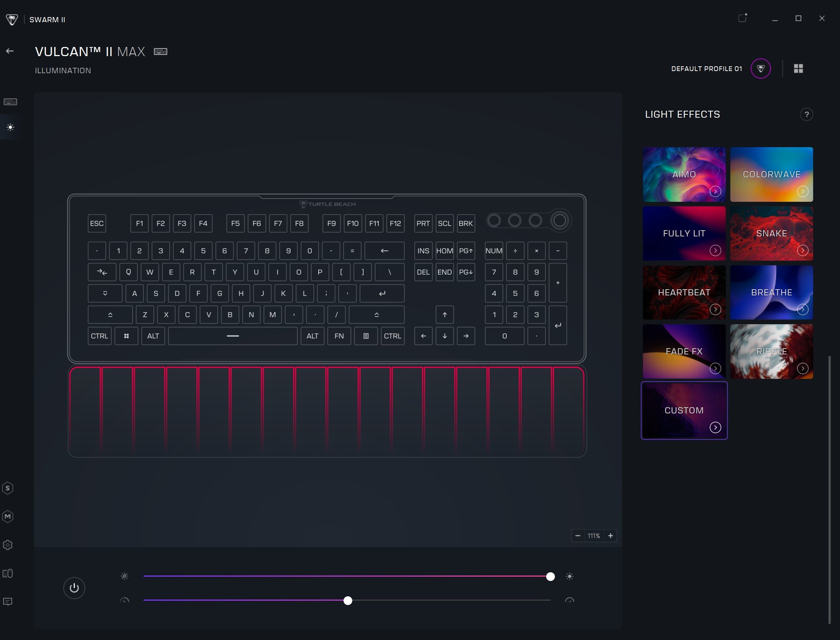This screenshot has width=840, height=640.
Task: Expand the Custom effect settings arrow
Action: (x=715, y=427)
